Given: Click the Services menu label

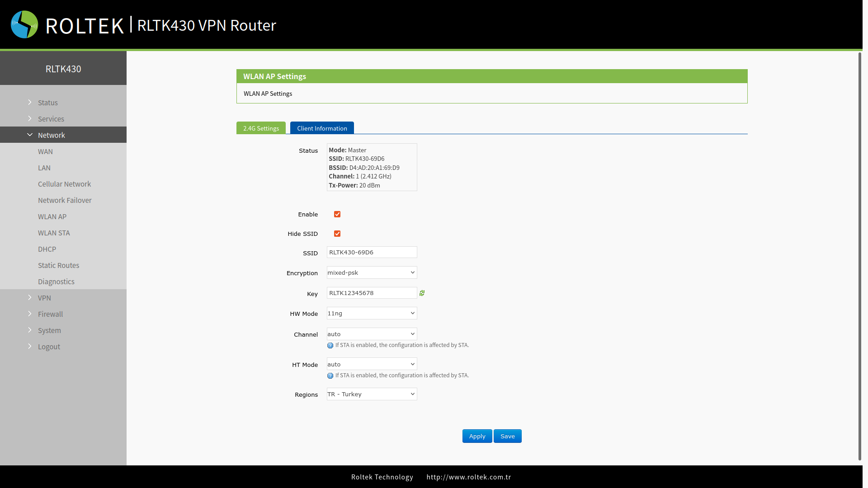Looking at the screenshot, I should 51,119.
